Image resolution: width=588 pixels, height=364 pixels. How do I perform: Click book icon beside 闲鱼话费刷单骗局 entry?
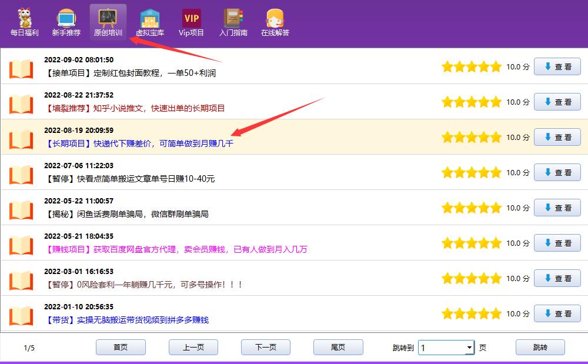point(21,209)
